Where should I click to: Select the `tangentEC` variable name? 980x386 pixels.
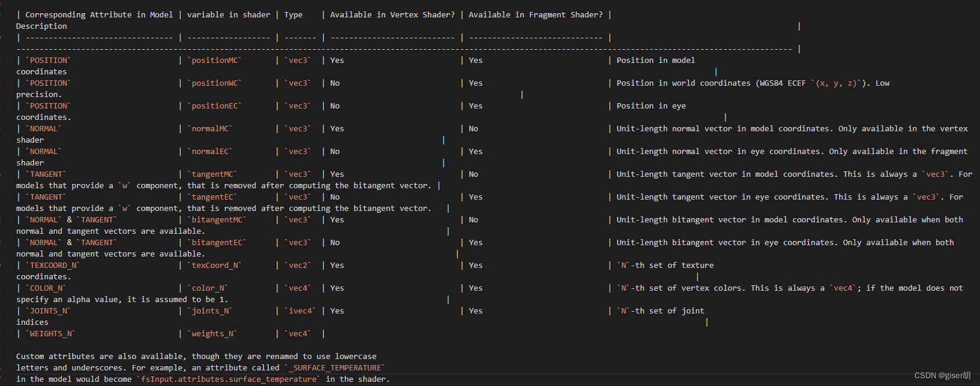click(x=212, y=197)
